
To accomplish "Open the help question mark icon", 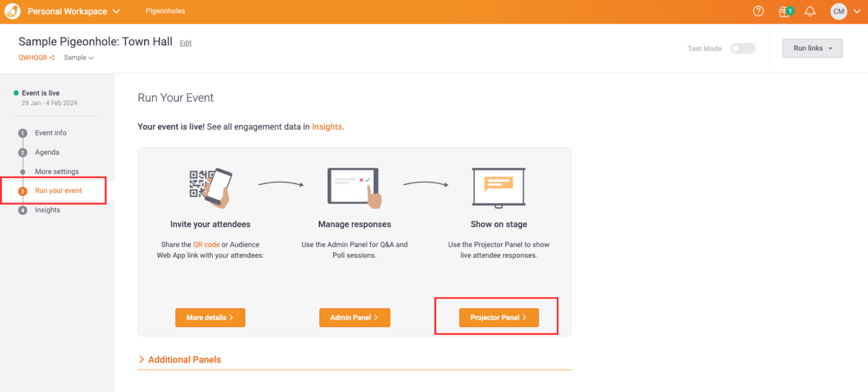I will pos(758,11).
